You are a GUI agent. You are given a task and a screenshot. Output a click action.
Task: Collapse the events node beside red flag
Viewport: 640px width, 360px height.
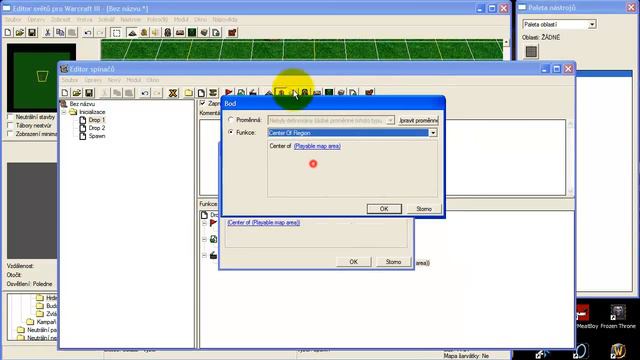(x=204, y=223)
